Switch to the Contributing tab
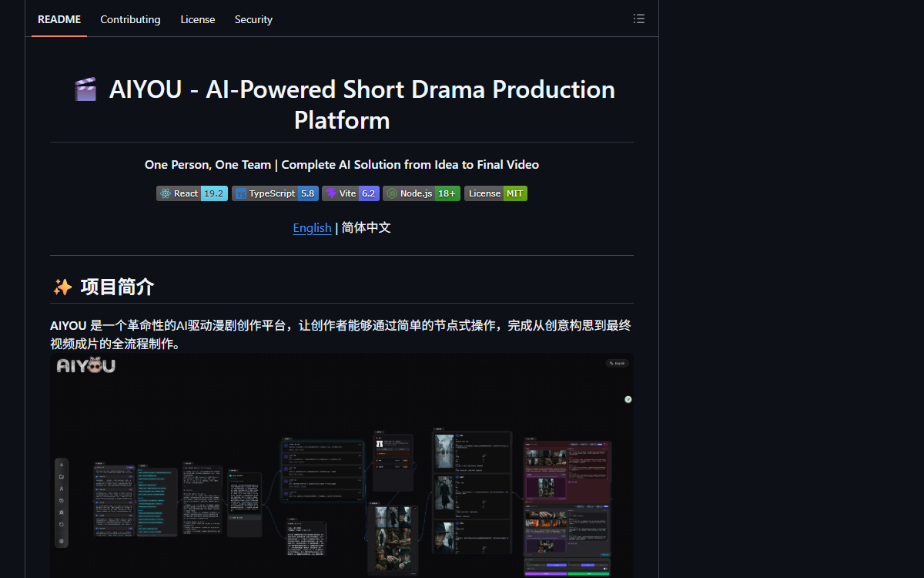Screen dimensions: 924x578 pyautogui.click(x=130, y=19)
